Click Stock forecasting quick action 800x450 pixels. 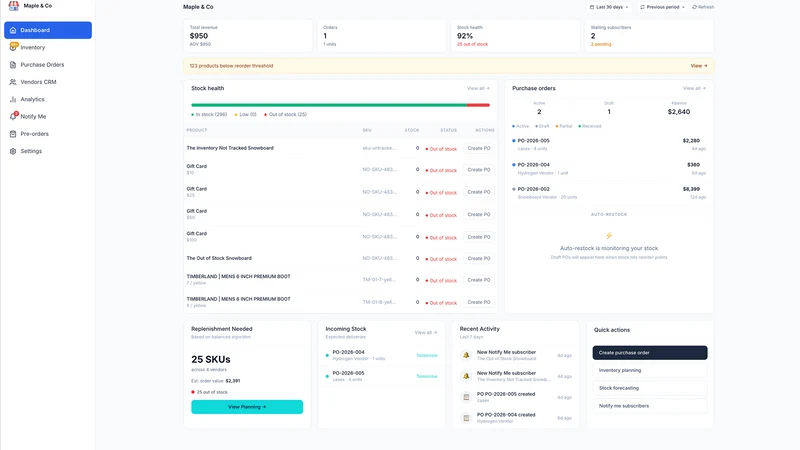point(650,388)
